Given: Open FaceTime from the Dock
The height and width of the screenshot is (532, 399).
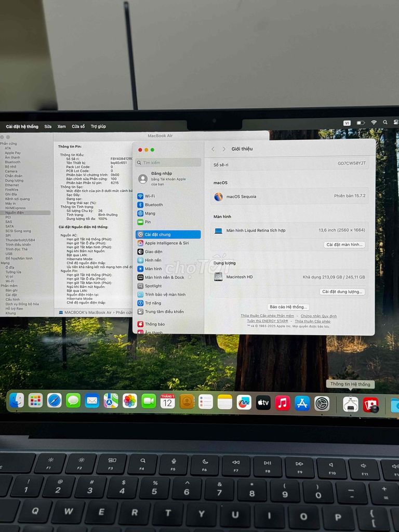Looking at the screenshot, I should pyautogui.click(x=149, y=402).
